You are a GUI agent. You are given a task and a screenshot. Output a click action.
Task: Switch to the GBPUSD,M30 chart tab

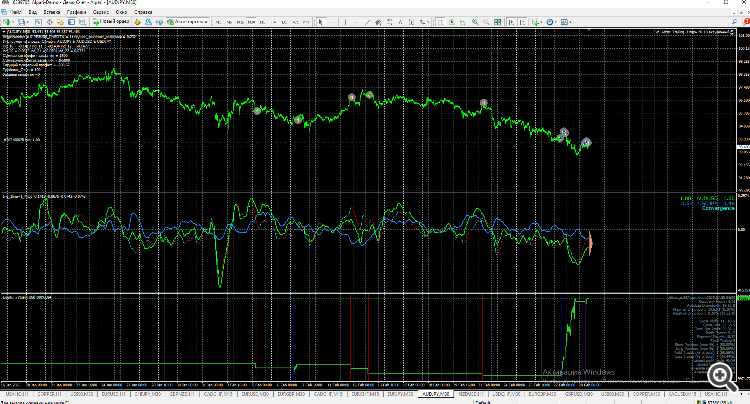pyautogui.click(x=578, y=394)
